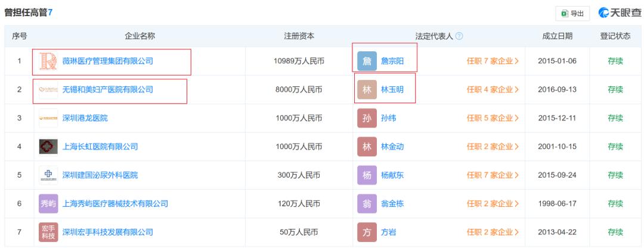Image resolution: width=644 pixels, height=248 pixels.
Task: Expand 任职 5 家企业 for 孙纬
Action: tap(493, 118)
